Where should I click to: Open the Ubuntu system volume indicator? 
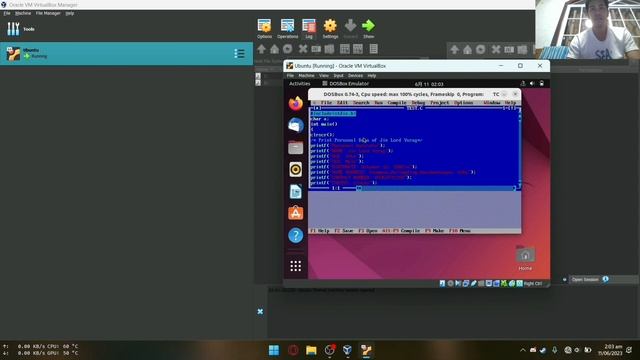coord(532,84)
